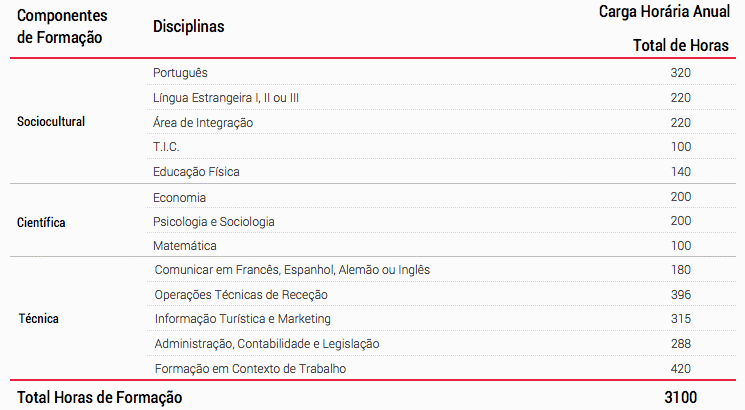Click Comunicar em Francês, Espanhol, Alemão ou Inglês
745x410 pixels.
(292, 270)
